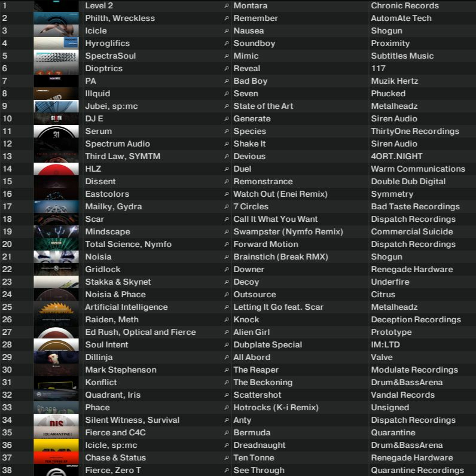Click the magnifier icon beside Phace's Hotrocks row
This screenshot has width=476, height=476.
click(x=226, y=407)
